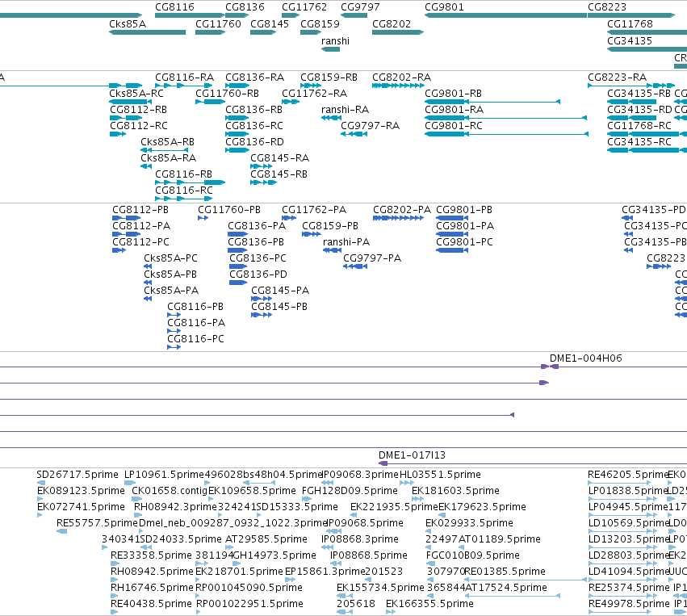The image size is (687, 616).
Task: Select the CG9801 gene bar
Action: click(505, 15)
